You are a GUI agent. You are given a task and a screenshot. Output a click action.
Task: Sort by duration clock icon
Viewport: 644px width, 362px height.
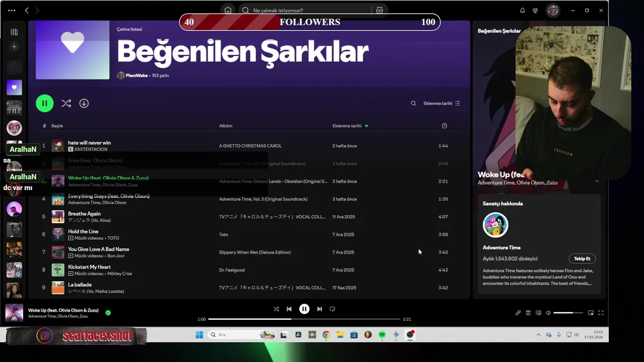(x=444, y=126)
